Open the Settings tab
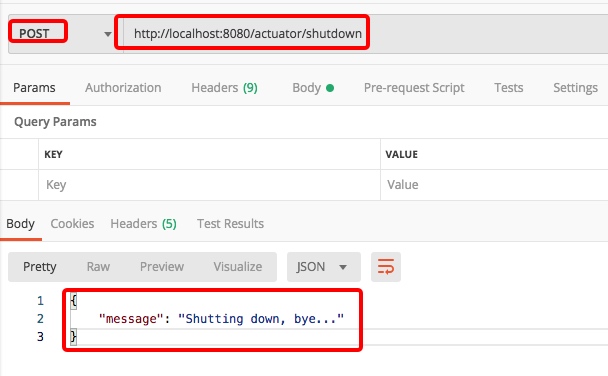The width and height of the screenshot is (608, 376). click(x=575, y=88)
